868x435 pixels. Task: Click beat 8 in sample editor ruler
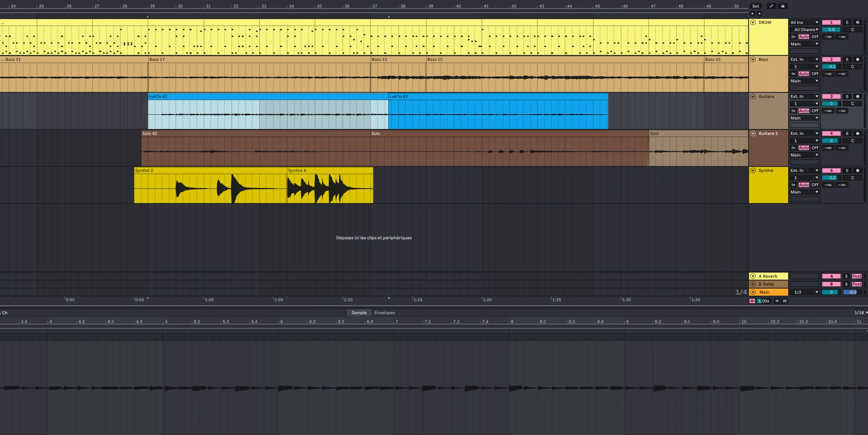512,322
